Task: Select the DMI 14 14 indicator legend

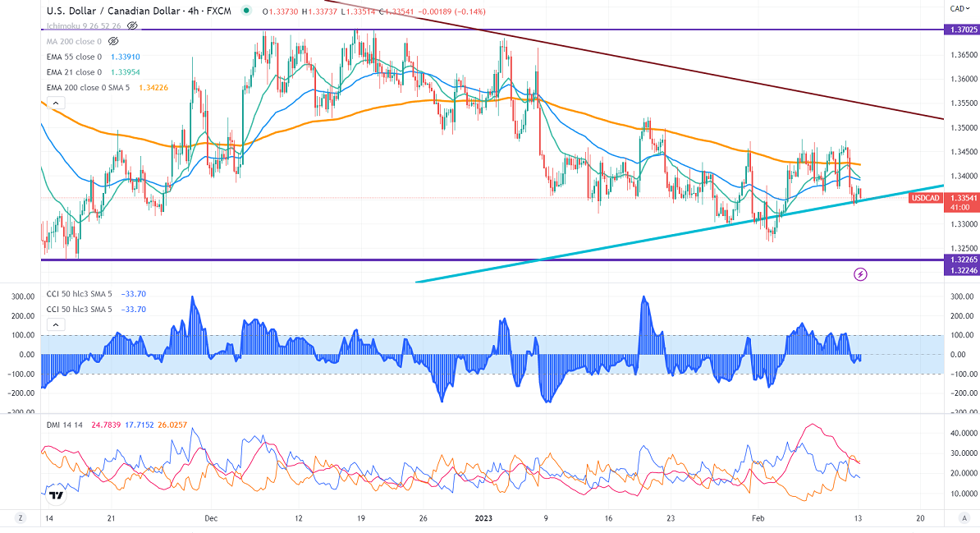Action: [x=66, y=425]
